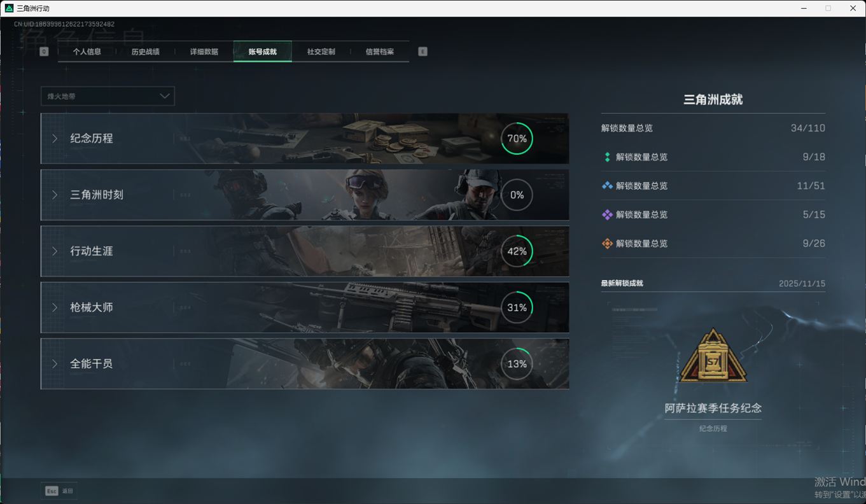Click the orange diamond tier icon
Viewport: 866px width, 504px height.
point(607,244)
